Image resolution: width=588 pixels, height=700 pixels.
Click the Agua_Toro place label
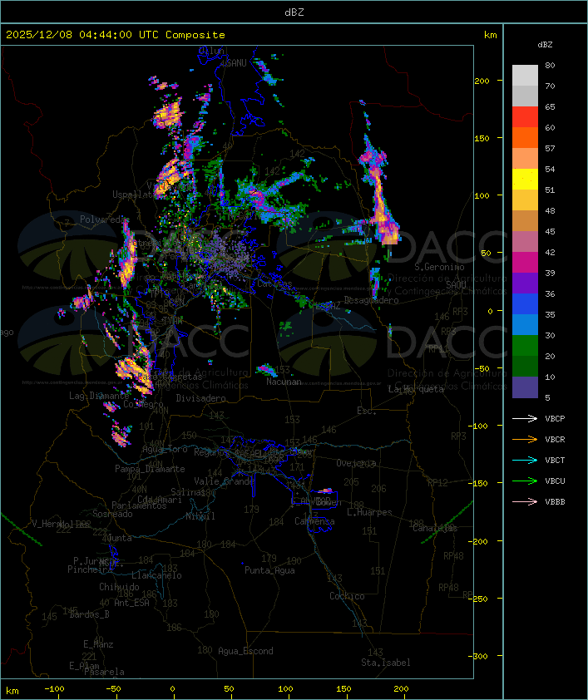[x=165, y=449]
